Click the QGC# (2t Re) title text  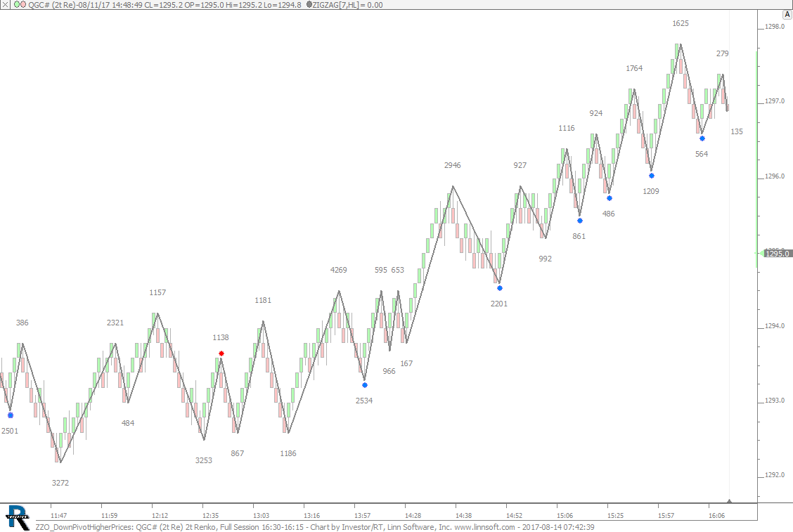pos(51,4)
